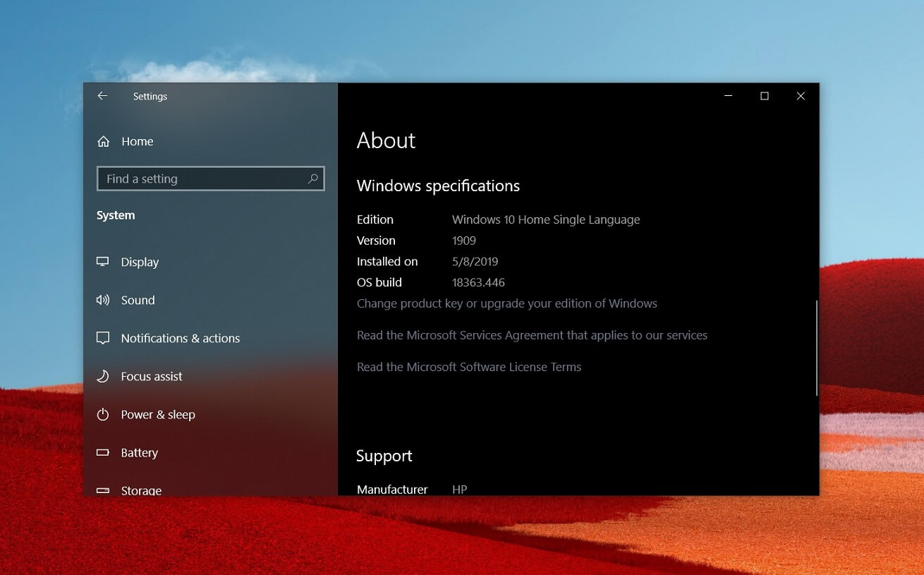The height and width of the screenshot is (575, 924).
Task: Click the Notifications & actions icon
Action: click(x=102, y=337)
